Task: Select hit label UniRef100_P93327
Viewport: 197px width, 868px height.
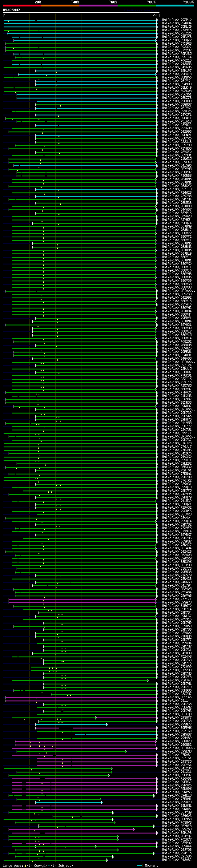Action: coord(177,47)
